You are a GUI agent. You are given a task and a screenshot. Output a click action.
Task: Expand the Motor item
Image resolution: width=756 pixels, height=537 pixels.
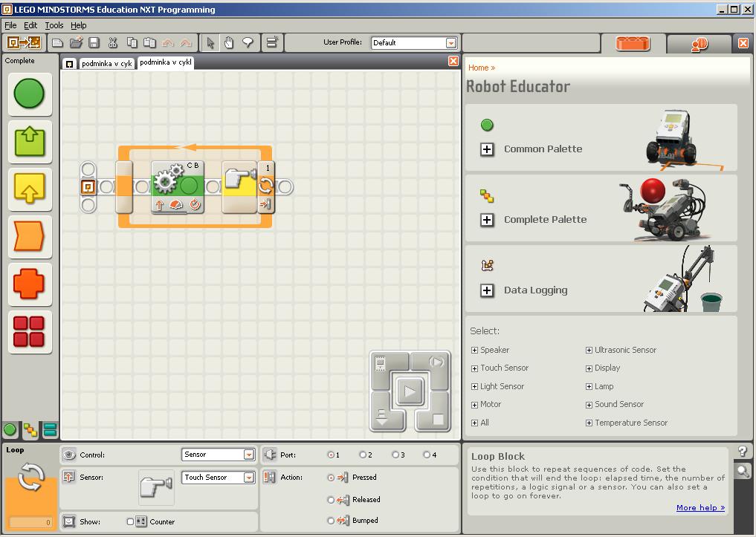pos(474,405)
